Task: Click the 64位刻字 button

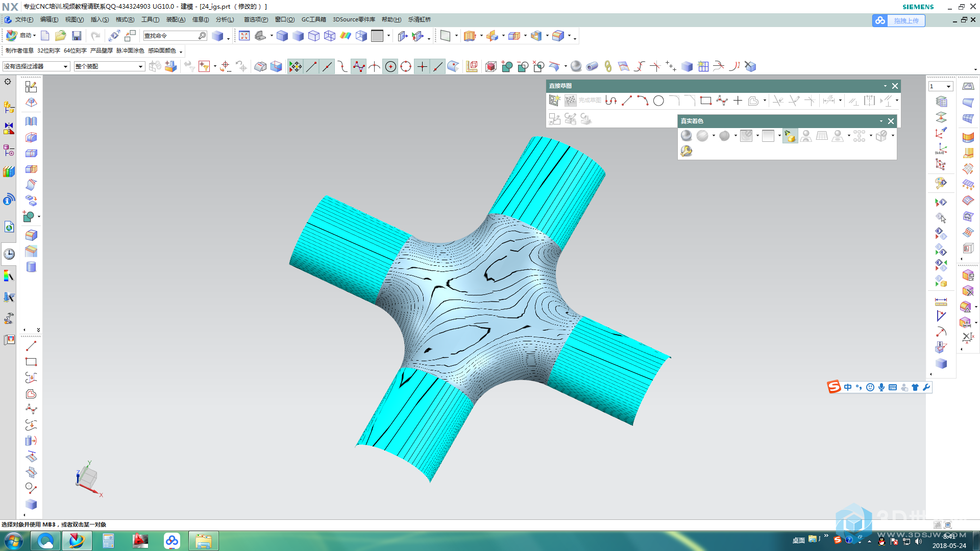Action: click(75, 51)
